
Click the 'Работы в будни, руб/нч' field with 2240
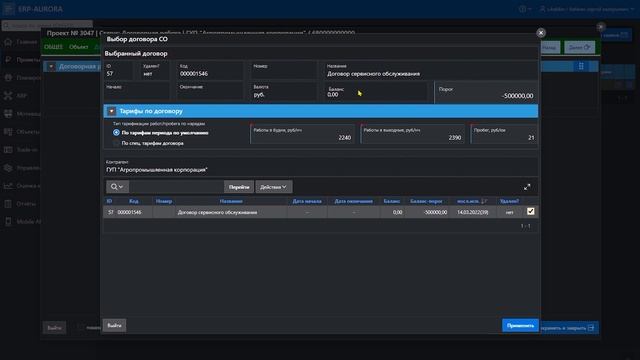(302, 134)
